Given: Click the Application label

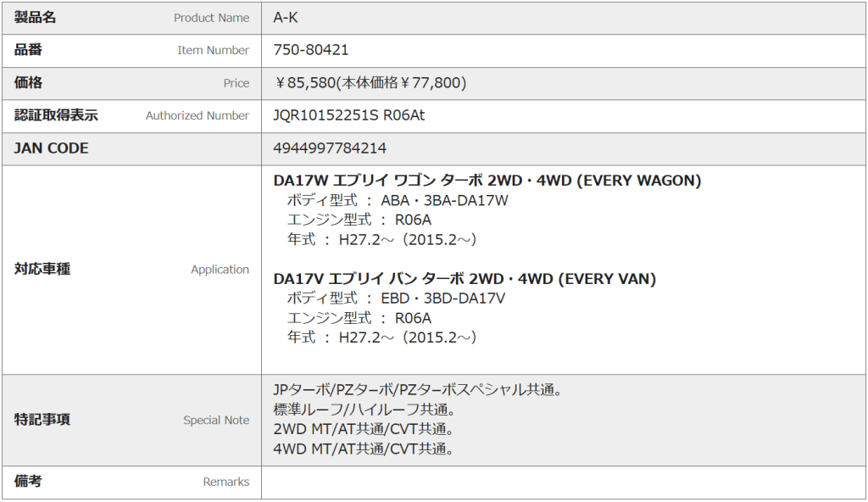Looking at the screenshot, I should coord(220,270).
